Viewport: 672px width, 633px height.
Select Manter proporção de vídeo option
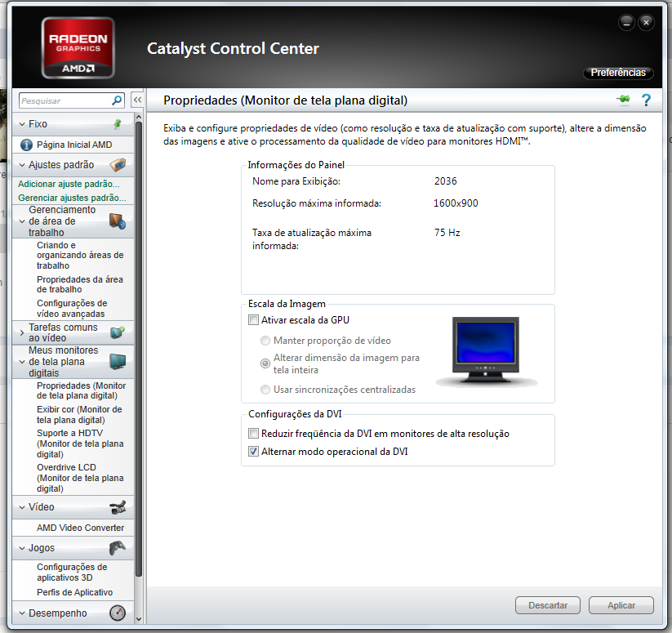pyautogui.click(x=265, y=341)
